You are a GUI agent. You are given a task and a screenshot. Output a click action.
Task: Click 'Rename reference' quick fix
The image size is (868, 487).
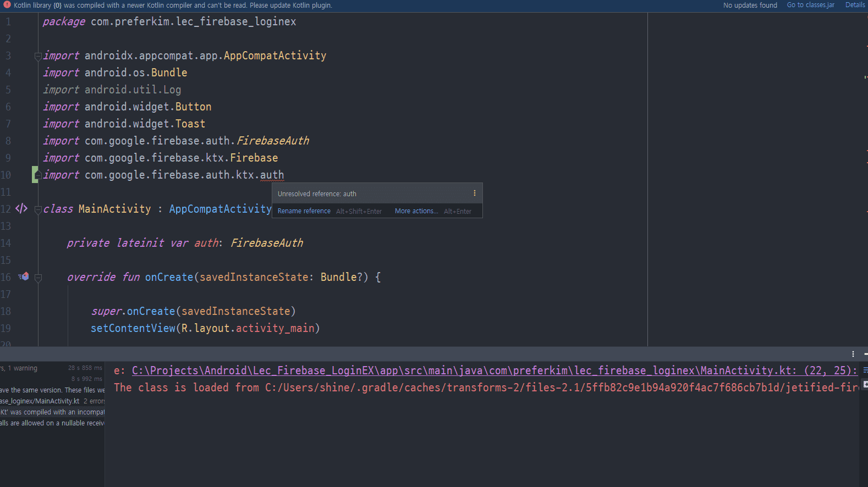point(304,211)
